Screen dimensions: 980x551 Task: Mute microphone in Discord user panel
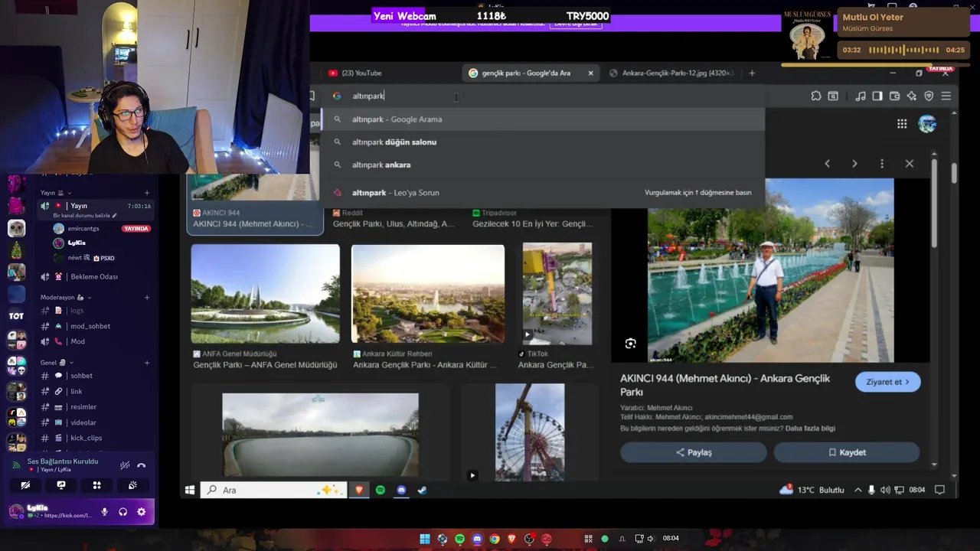coord(104,512)
